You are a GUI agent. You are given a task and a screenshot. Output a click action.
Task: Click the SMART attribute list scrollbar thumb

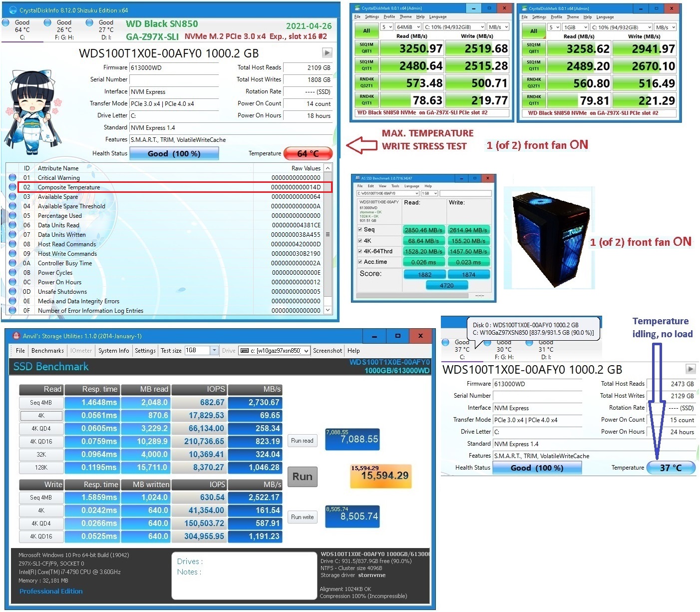(x=328, y=234)
